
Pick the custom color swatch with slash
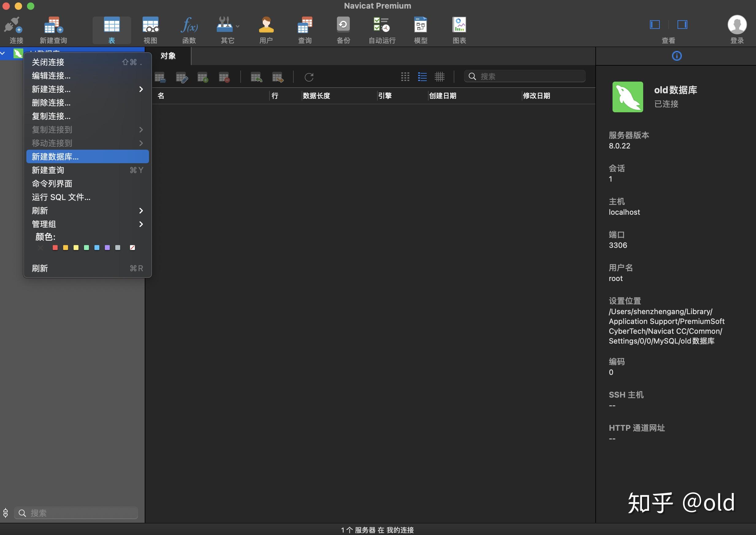[132, 248]
